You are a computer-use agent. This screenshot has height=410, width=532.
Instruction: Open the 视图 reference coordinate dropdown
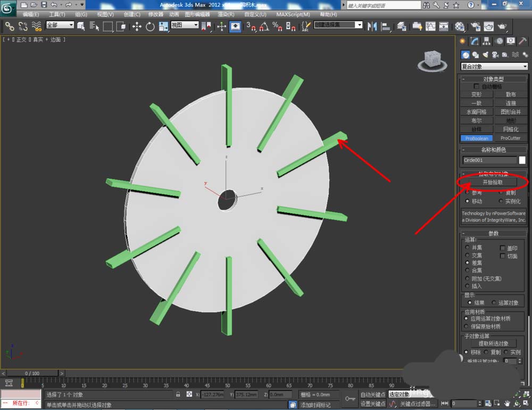tap(185, 25)
